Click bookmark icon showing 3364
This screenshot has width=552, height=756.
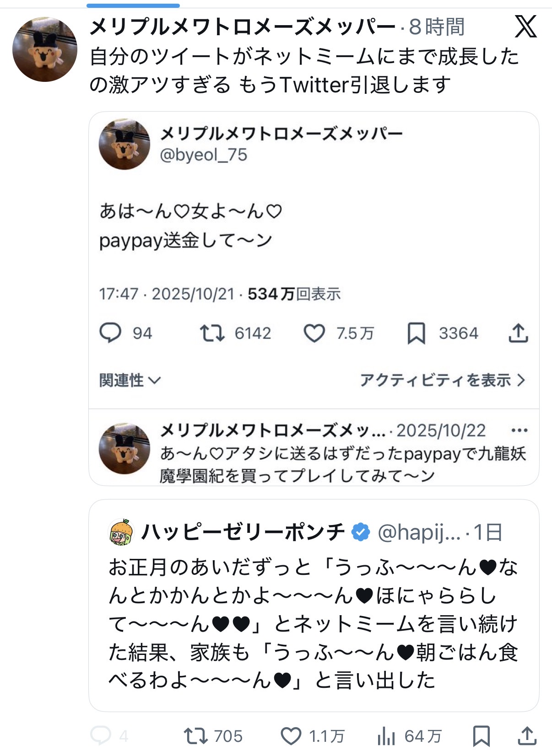click(416, 333)
